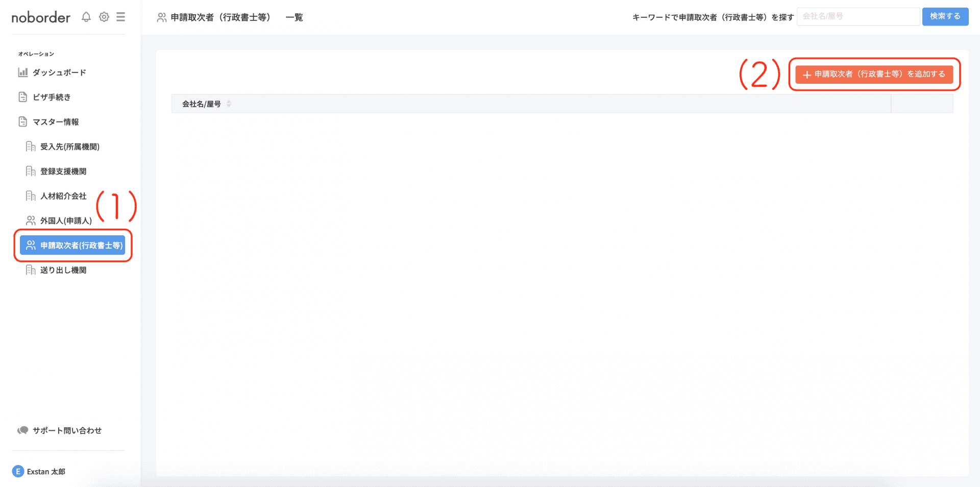
Task: Click 申請取次者（行政書士等）を追加する button
Action: (874, 74)
